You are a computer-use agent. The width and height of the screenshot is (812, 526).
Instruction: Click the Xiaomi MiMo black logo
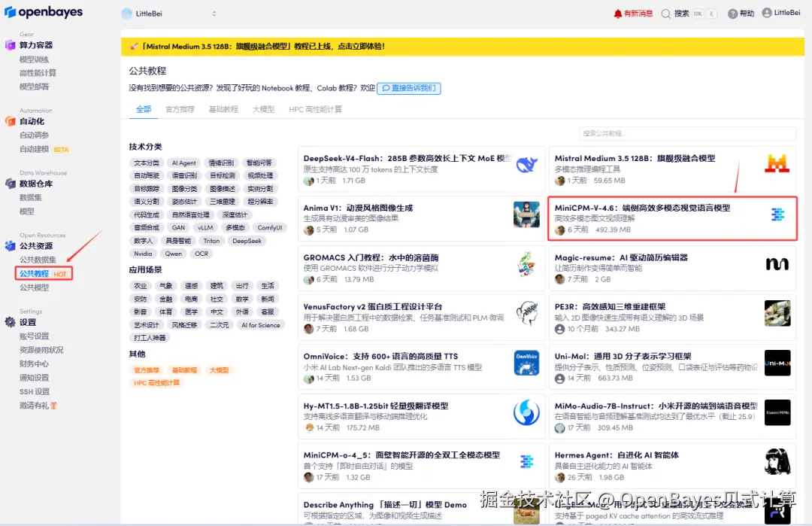(x=777, y=412)
